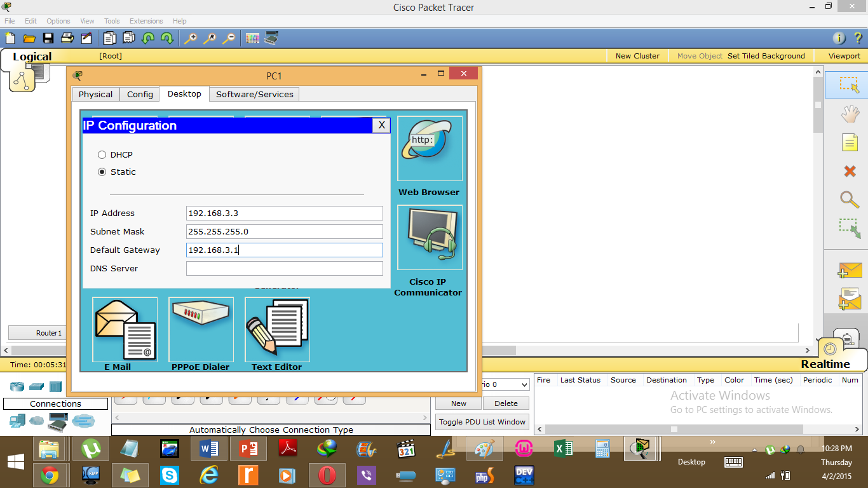Viewport: 868px width, 488px height.
Task: Choose the Resize Shape tool
Action: click(x=850, y=229)
